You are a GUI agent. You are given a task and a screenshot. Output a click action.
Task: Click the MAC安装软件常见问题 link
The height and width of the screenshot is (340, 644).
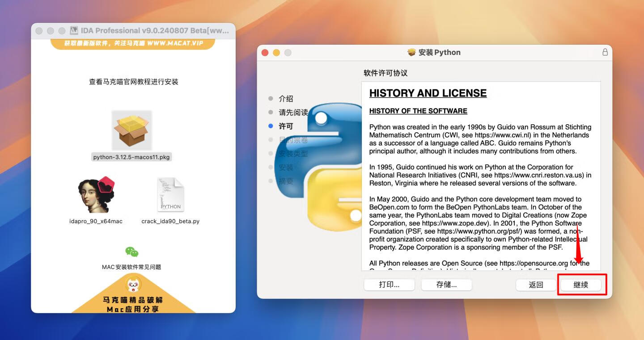(131, 267)
